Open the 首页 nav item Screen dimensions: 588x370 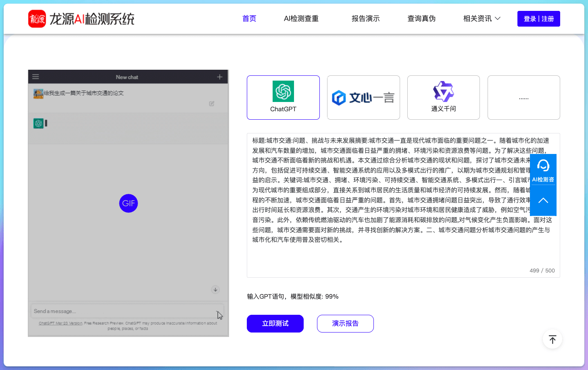click(x=249, y=19)
